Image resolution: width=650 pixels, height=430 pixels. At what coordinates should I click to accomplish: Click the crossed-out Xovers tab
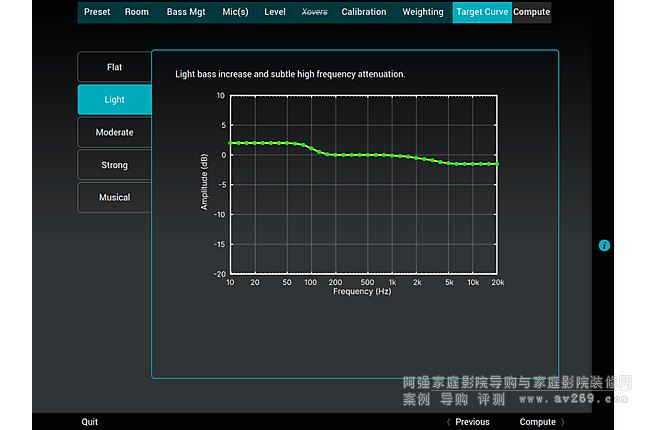click(315, 12)
